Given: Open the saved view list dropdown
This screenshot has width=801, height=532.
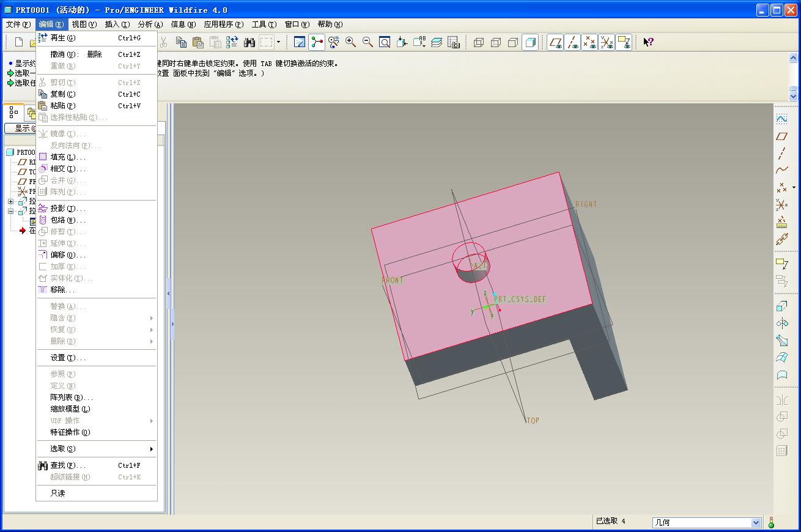Looking at the screenshot, I should pyautogui.click(x=419, y=42).
